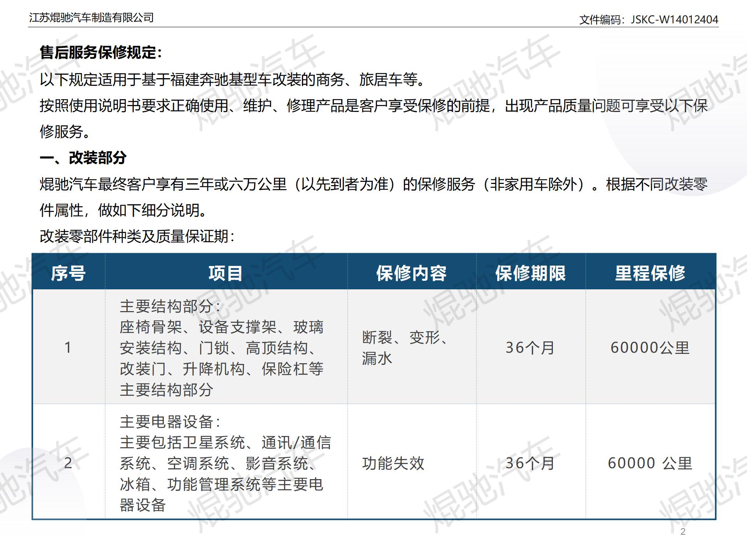
Task: Click the text 修服务。 ending the paragraph
Action: (65, 131)
